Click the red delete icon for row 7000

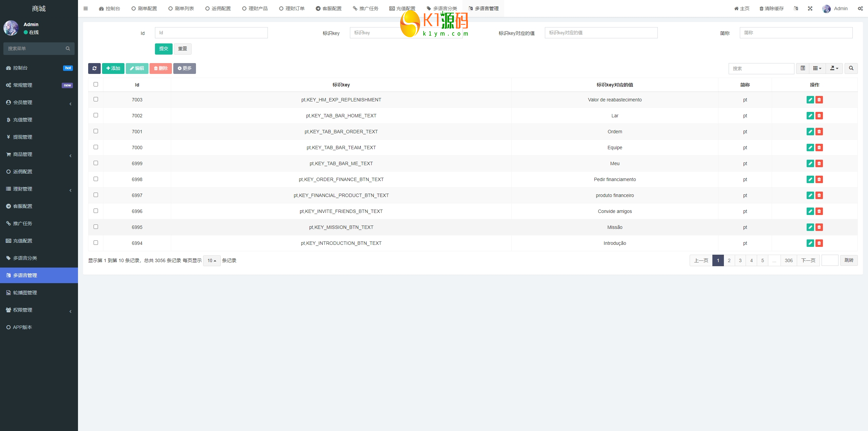[x=819, y=148]
